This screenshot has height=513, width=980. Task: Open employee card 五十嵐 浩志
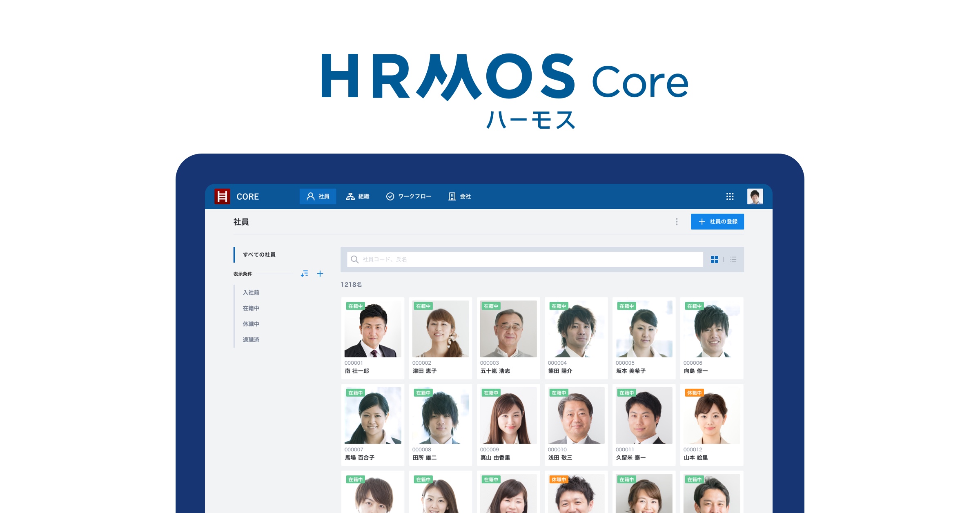[x=508, y=338]
